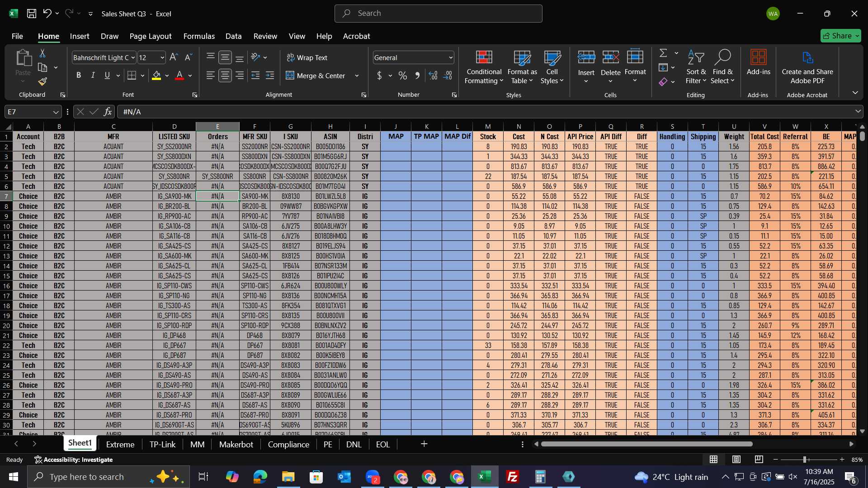Open the General number format dropdown
The width and height of the screenshot is (868, 488).
click(451, 58)
